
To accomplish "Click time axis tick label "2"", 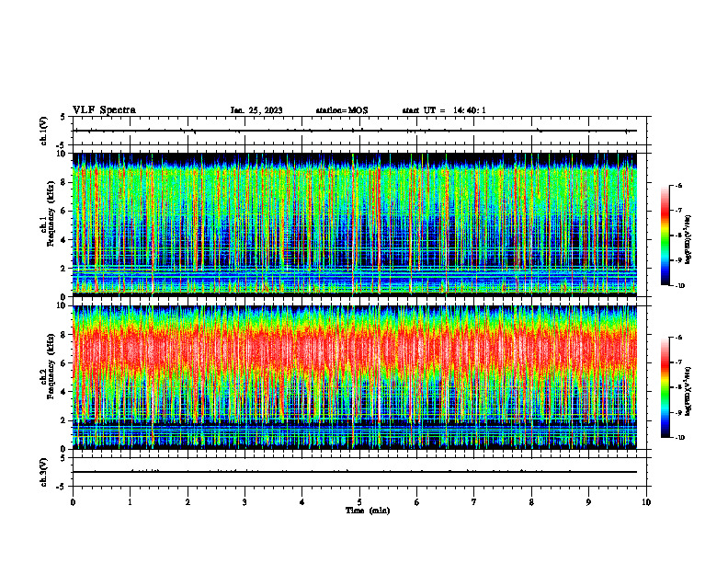I will [188, 502].
